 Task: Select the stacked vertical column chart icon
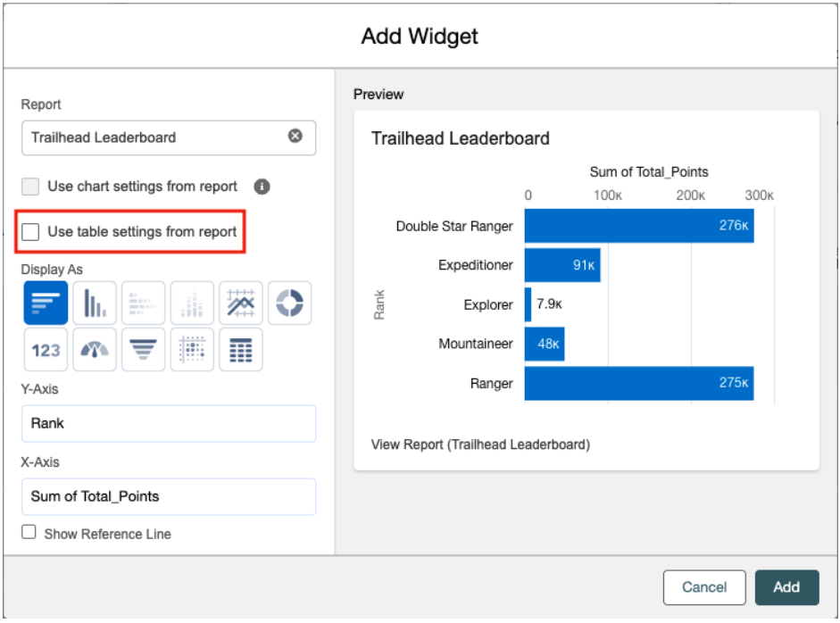[192, 303]
